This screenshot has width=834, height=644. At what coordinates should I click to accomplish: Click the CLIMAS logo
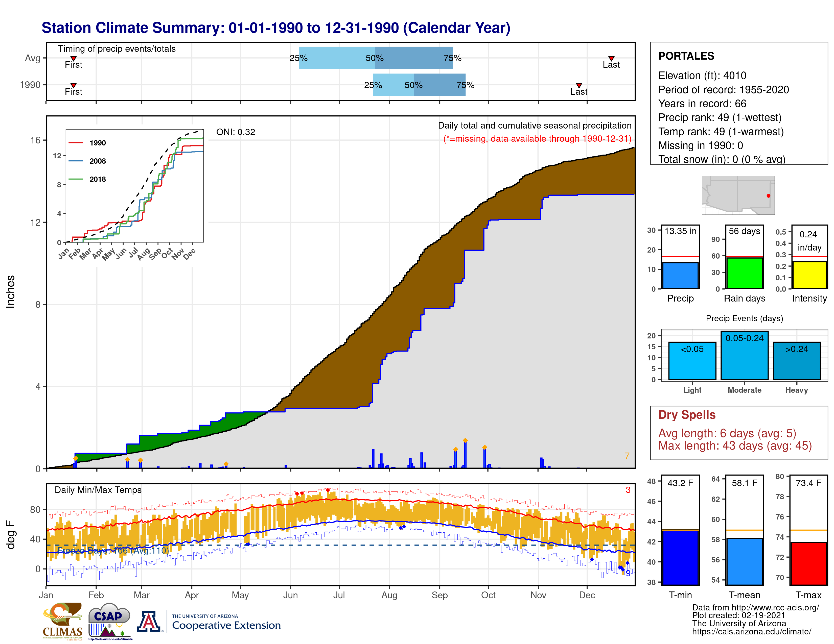coord(63,621)
